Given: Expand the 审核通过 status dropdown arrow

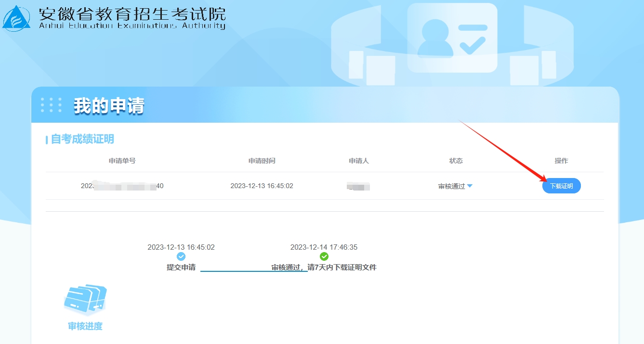Looking at the screenshot, I should [x=470, y=186].
